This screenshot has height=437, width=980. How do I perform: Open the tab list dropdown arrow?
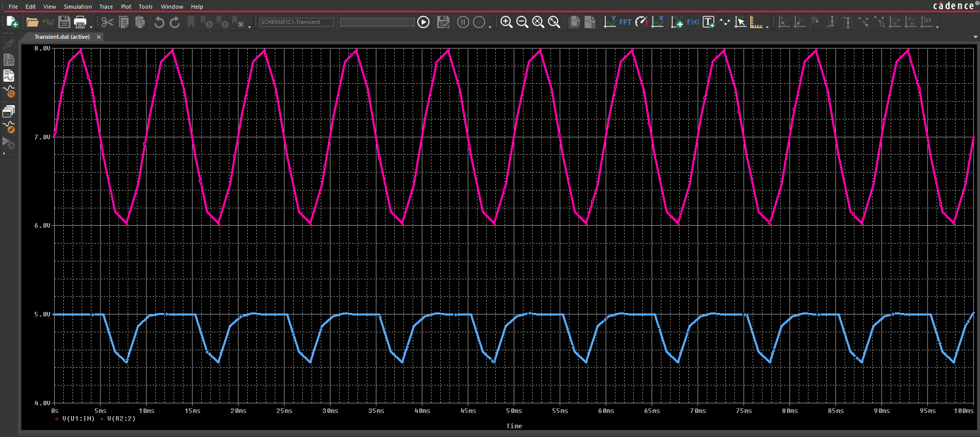pyautogui.click(x=975, y=37)
